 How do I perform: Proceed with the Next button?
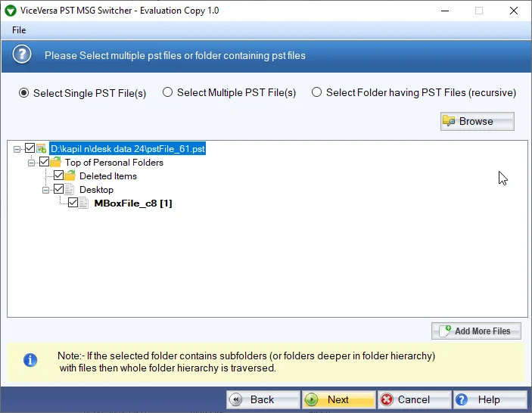pos(338,400)
